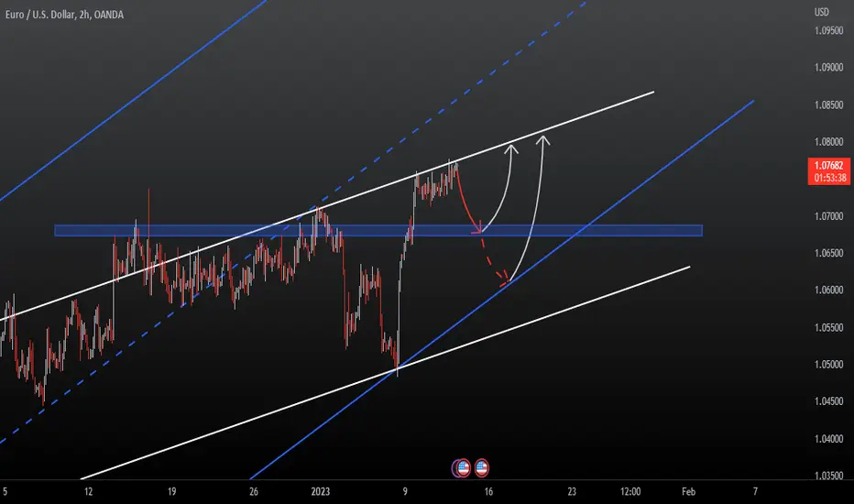
Task: Click the 12:00 label on time axis
Action: coord(630,491)
